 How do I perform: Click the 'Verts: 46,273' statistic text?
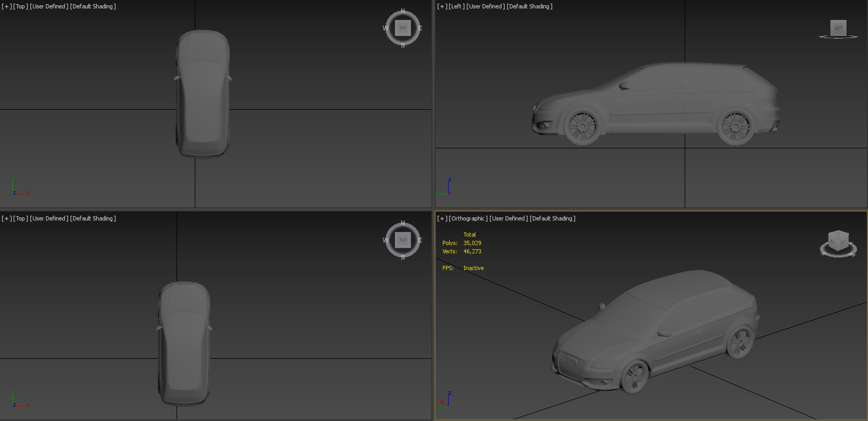(x=462, y=251)
